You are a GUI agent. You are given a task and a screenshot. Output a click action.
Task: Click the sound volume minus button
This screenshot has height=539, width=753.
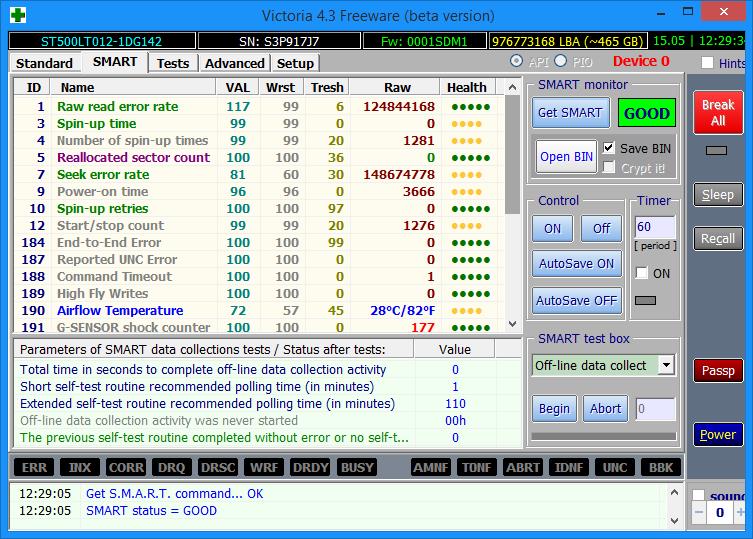click(699, 513)
